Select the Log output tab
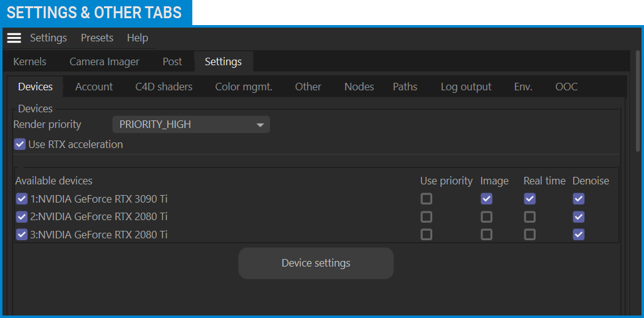 point(466,87)
